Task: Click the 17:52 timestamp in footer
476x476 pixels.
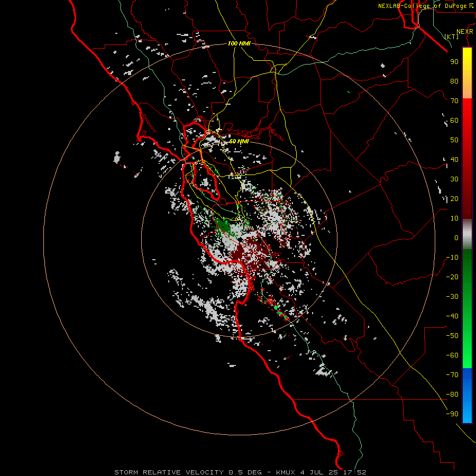Action: click(355, 472)
